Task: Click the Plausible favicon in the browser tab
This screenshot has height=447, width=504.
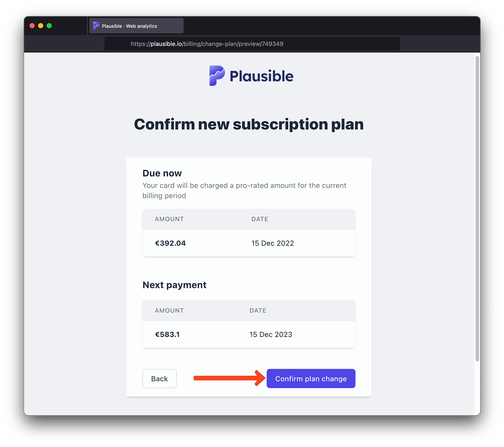Action: coord(96,25)
